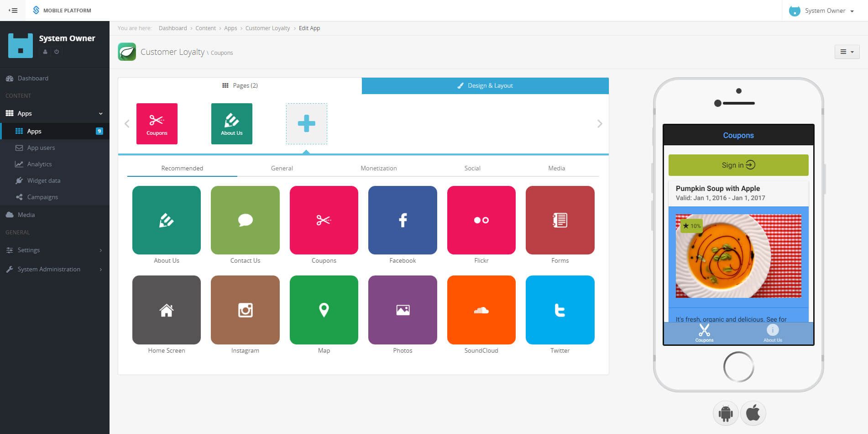Choose the Instagram widget tile
Image resolution: width=868 pixels, height=434 pixels.
[x=245, y=310]
